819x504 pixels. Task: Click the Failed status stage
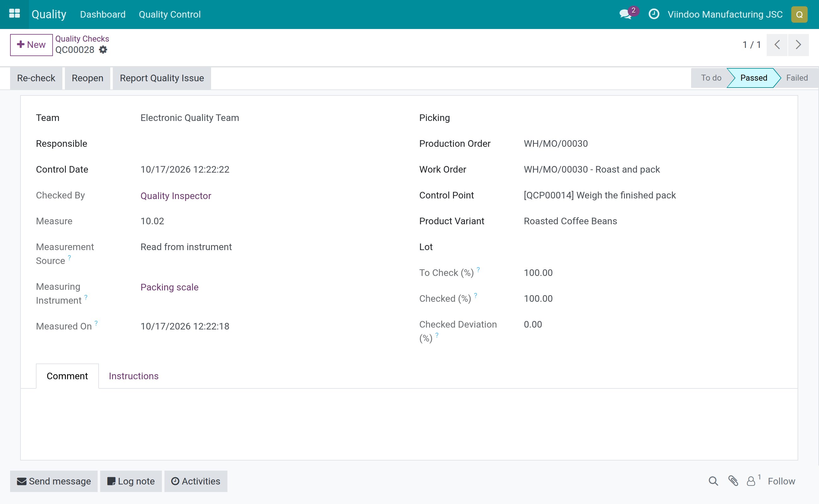click(797, 78)
